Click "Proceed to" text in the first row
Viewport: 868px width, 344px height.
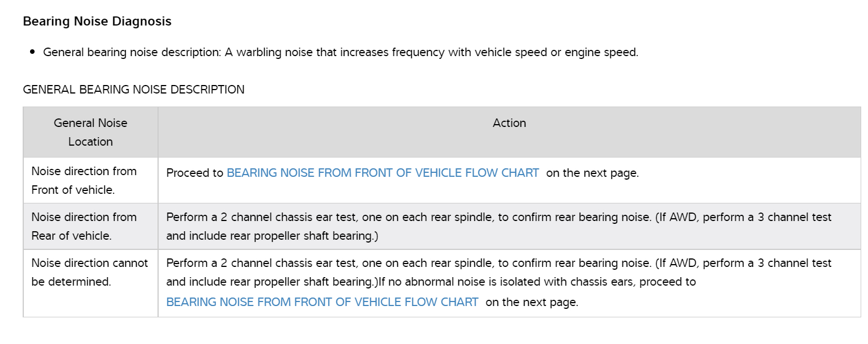[195, 173]
